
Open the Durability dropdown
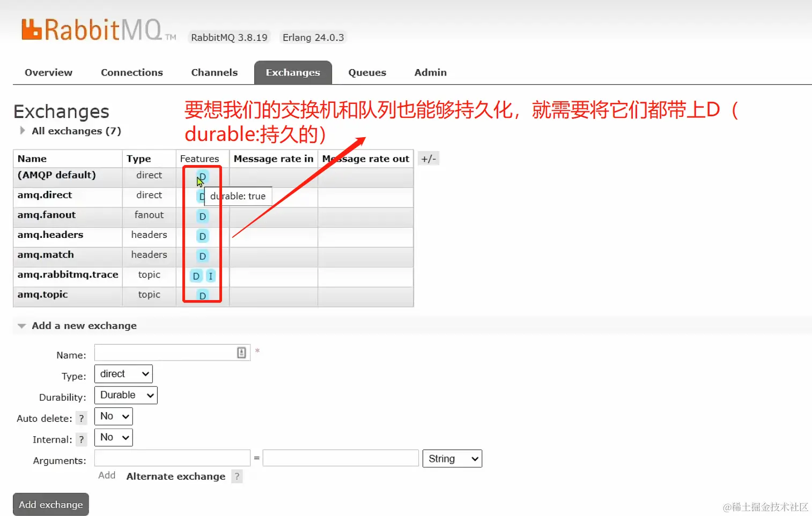click(126, 395)
